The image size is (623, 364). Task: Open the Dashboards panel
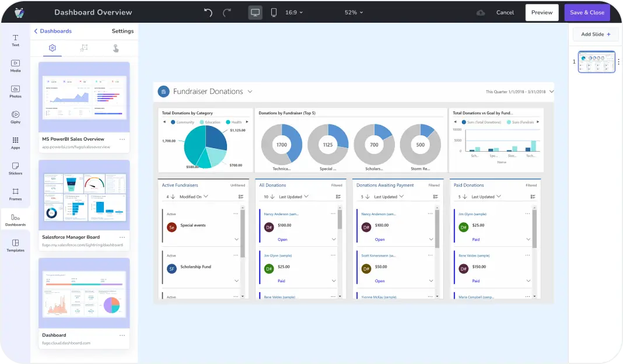click(x=16, y=220)
